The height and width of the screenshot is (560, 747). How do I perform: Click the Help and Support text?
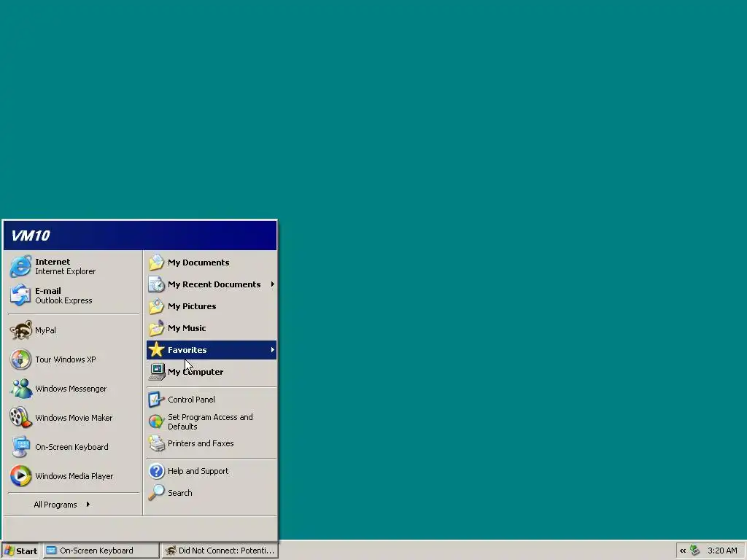pos(198,471)
